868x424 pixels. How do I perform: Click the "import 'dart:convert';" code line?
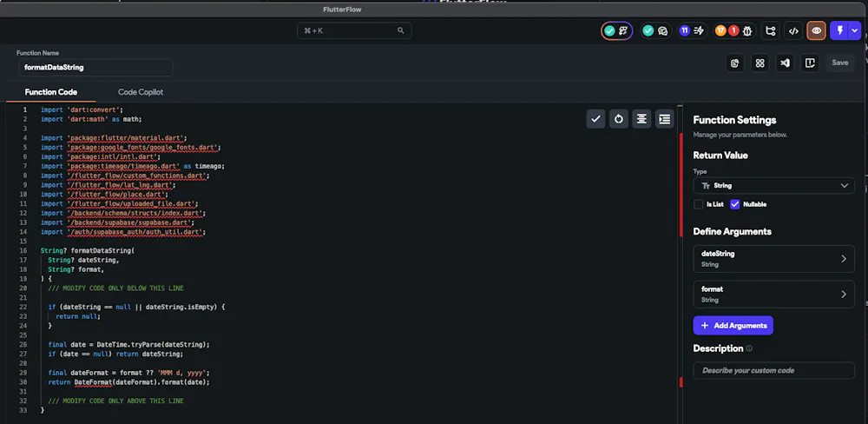82,109
